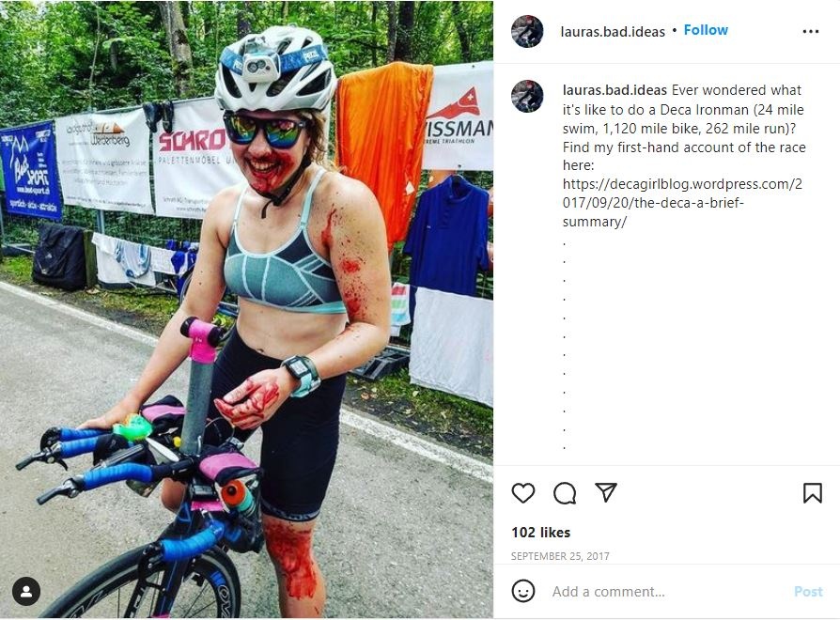The image size is (840, 620).
Task: Click the decagirlblog.wordpress.com URL text
Action: click(x=682, y=203)
